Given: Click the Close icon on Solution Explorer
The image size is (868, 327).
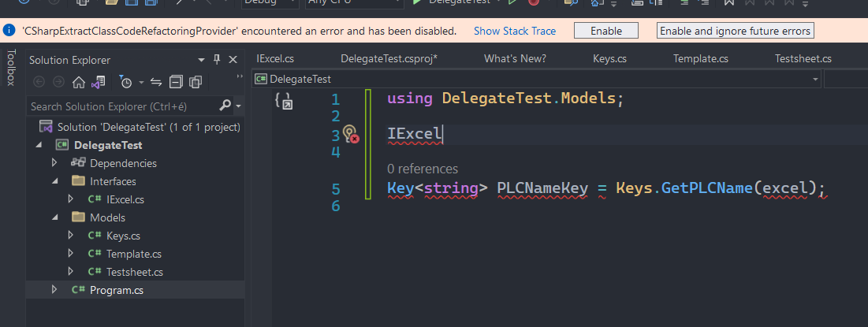Looking at the screenshot, I should [233, 60].
